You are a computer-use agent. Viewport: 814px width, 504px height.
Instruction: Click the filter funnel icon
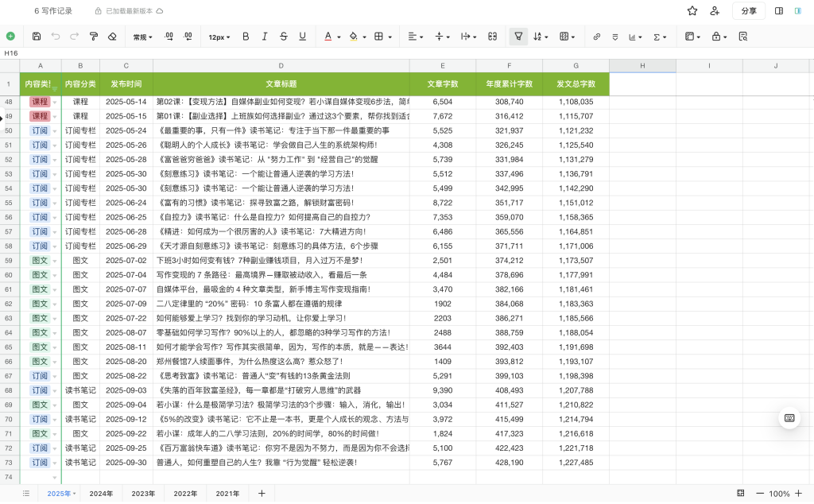pos(518,36)
